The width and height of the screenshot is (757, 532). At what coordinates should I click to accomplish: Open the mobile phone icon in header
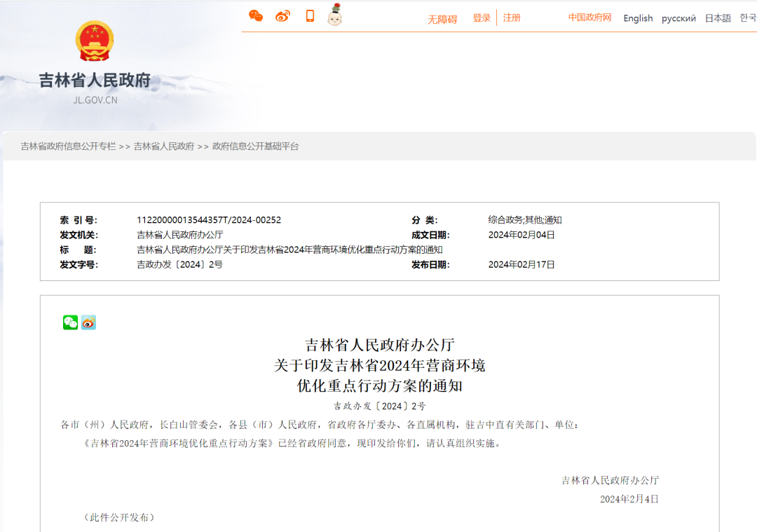pyautogui.click(x=310, y=16)
